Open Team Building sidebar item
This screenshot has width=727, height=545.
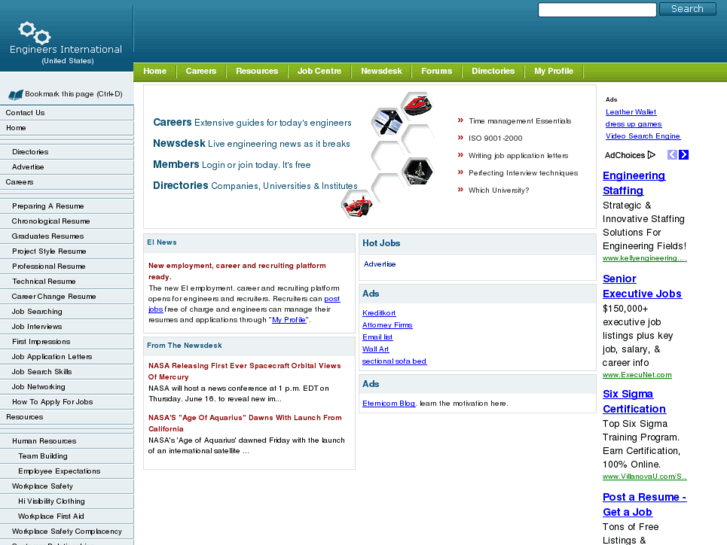[67, 456]
